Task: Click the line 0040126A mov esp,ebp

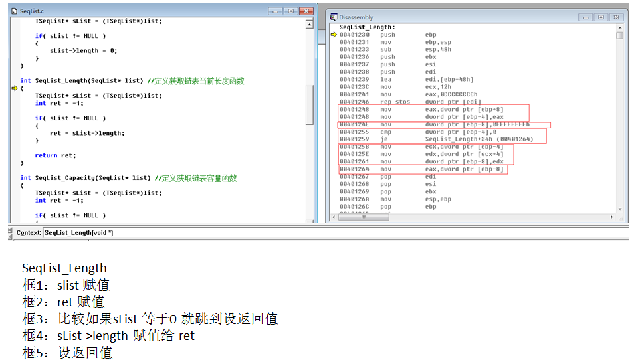Action: (395, 199)
